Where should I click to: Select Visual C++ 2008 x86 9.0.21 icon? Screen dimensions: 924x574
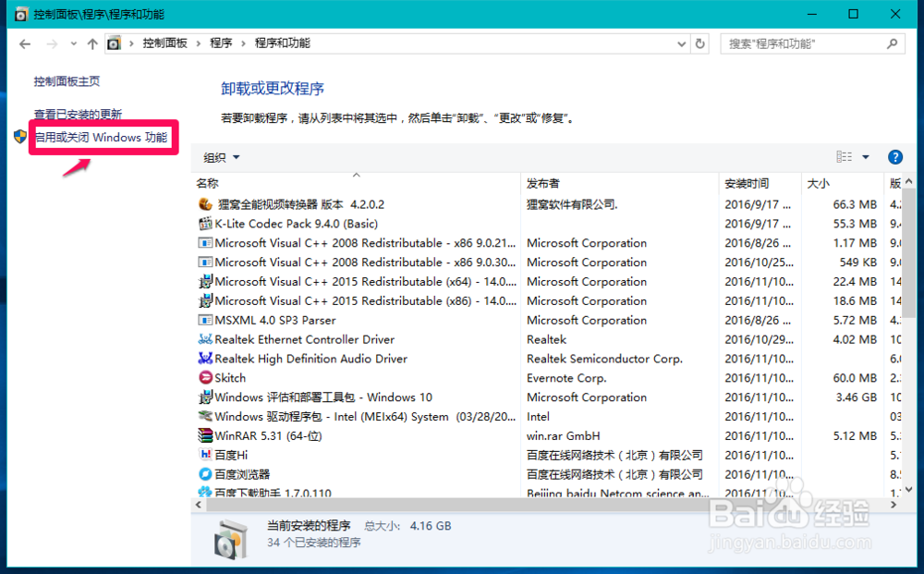pos(205,243)
